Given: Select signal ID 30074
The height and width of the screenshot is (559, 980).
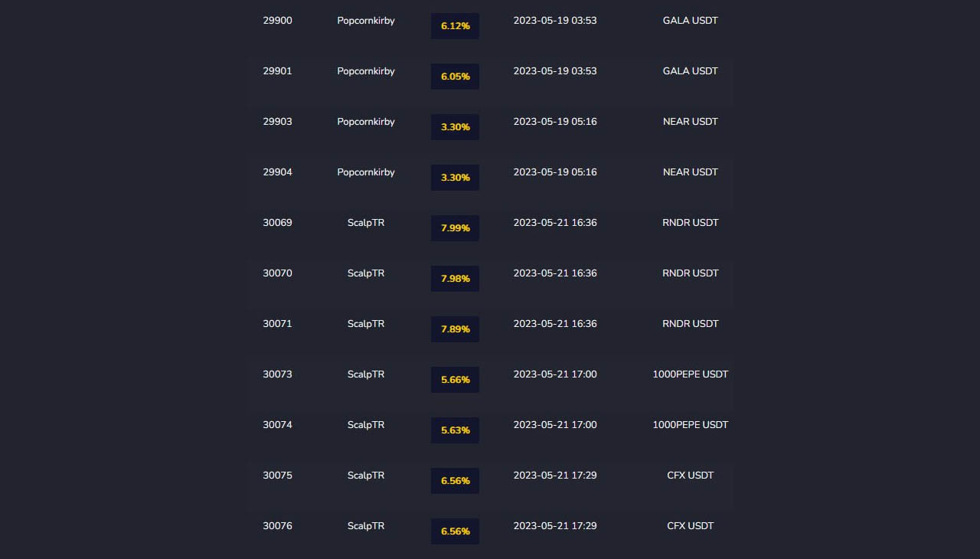Looking at the screenshot, I should click(x=277, y=425).
